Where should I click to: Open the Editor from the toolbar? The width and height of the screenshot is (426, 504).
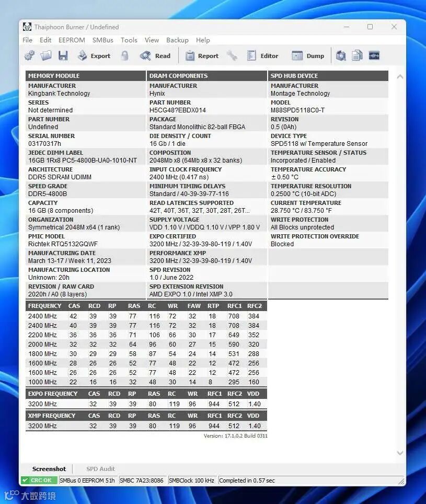pos(262,55)
